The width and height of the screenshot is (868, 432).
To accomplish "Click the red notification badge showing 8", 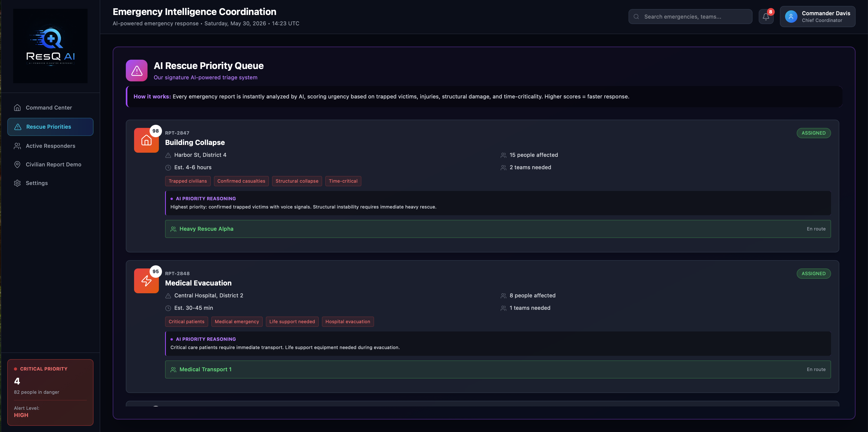I will [770, 12].
